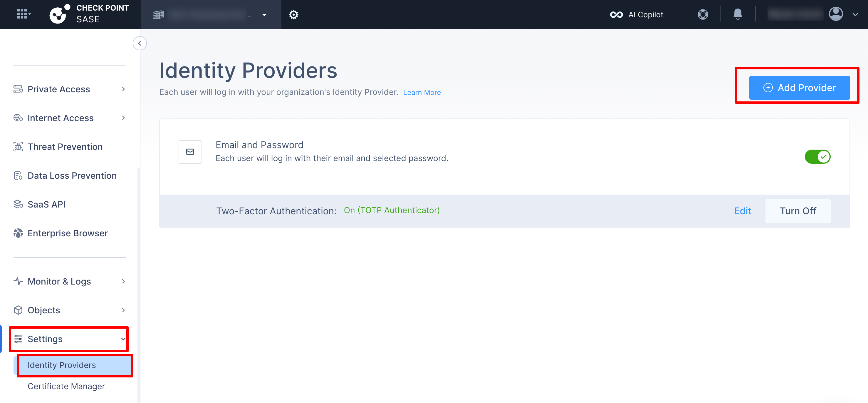The width and height of the screenshot is (868, 403).
Task: Click the Email and Password envelope icon
Action: pyautogui.click(x=190, y=152)
